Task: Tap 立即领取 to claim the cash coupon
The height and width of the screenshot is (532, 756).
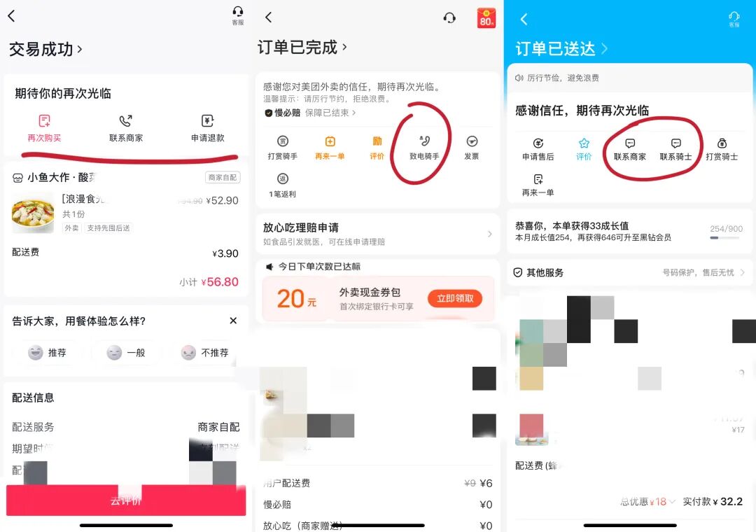Action: (454, 299)
